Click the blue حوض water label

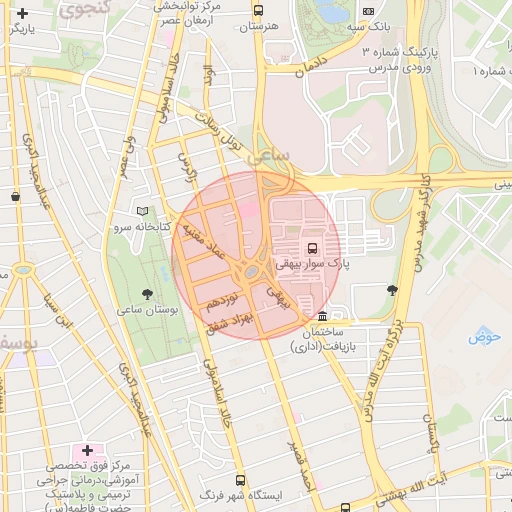click(484, 337)
